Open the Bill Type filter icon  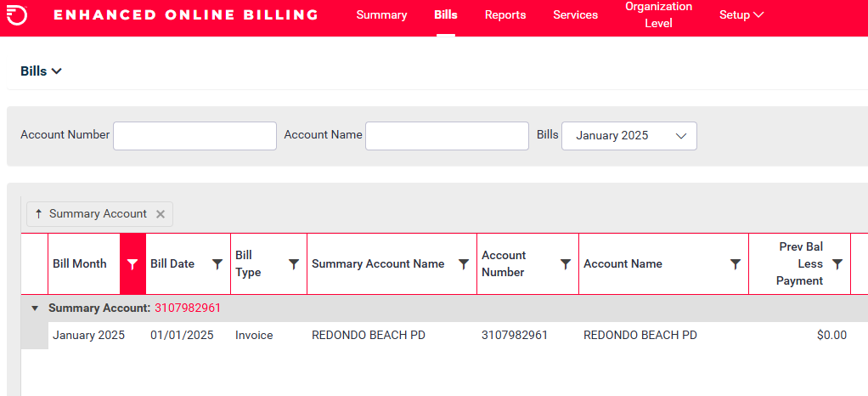click(x=294, y=264)
